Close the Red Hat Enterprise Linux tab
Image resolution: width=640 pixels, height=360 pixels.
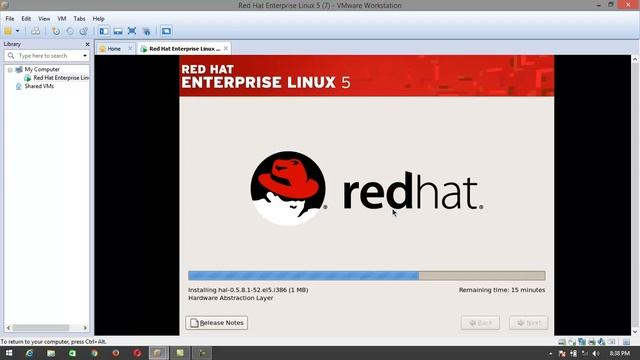coord(226,49)
